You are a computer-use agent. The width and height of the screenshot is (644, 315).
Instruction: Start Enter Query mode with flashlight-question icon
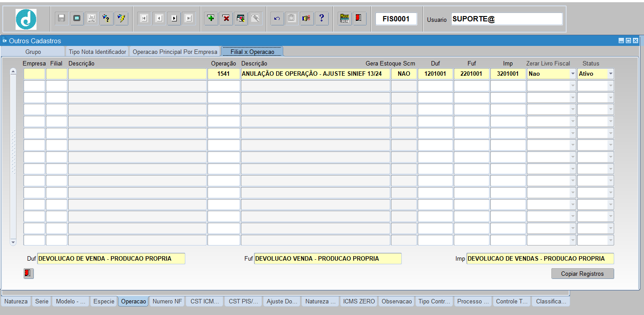tap(106, 18)
